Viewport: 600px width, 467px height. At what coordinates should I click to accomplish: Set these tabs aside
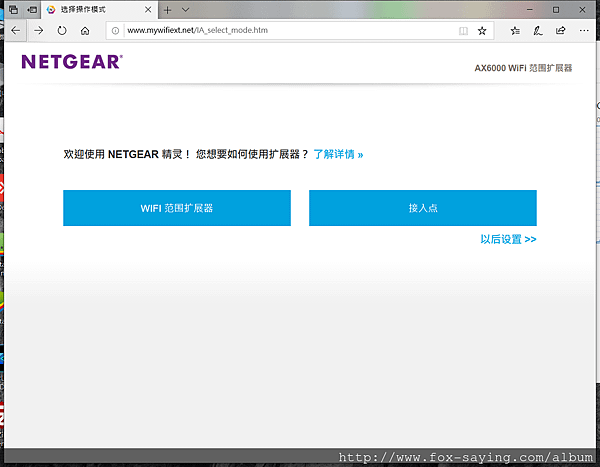click(32, 10)
